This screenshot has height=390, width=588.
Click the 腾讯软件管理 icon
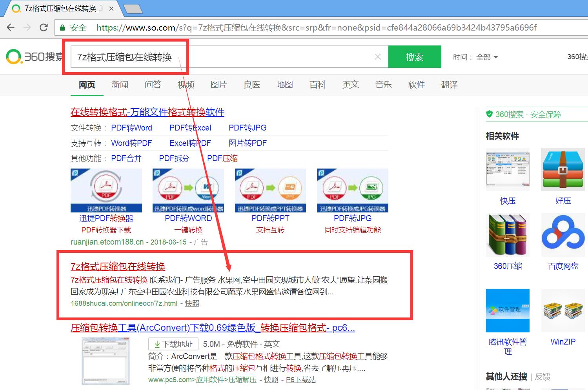508,310
